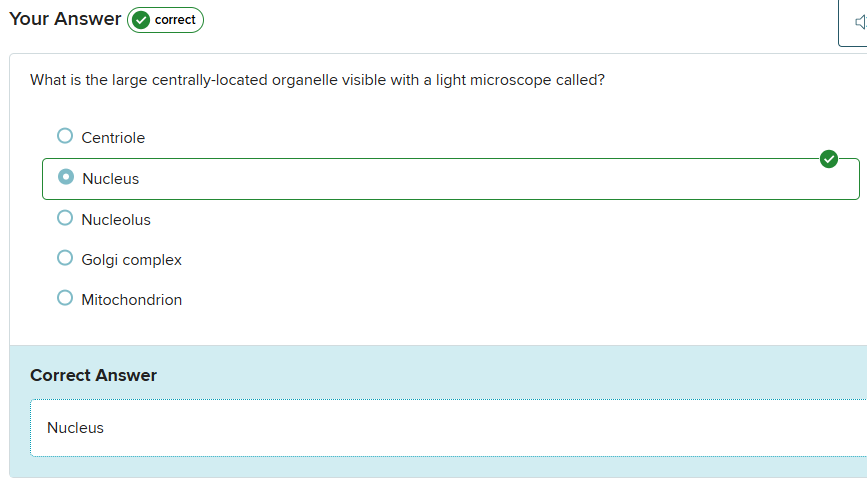867x499 pixels.
Task: Click the green checkmark in the correct badge
Action: [x=141, y=20]
